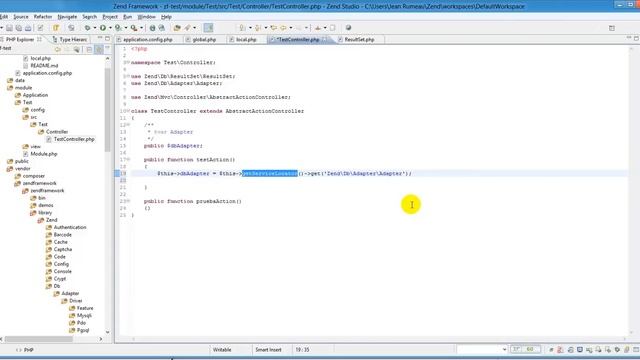
Task: Open the Window menu
Action: coord(146,17)
